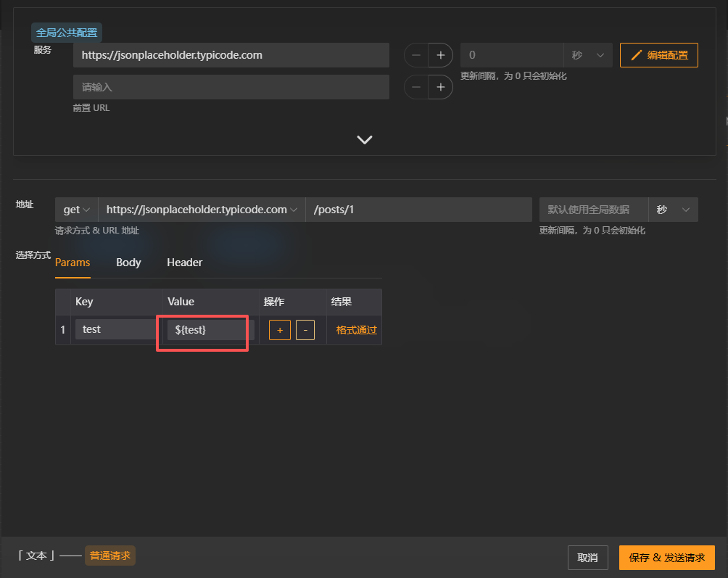The height and width of the screenshot is (578, 728).
Task: Click 保存 & 发送请求 button
Action: (666, 558)
